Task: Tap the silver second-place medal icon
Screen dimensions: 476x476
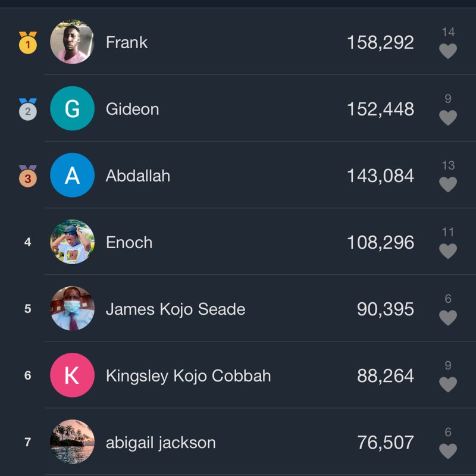Action: click(x=28, y=109)
